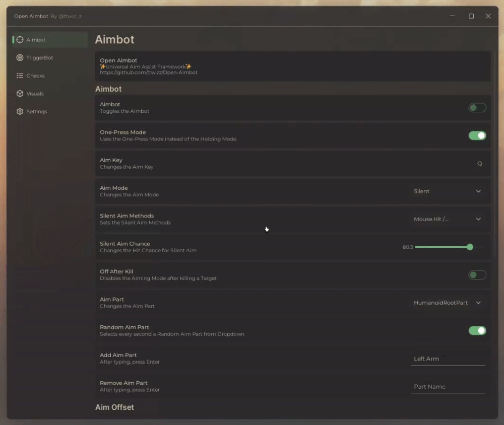
Task: Click the Open Aimbot window title text
Action: [x=31, y=17]
